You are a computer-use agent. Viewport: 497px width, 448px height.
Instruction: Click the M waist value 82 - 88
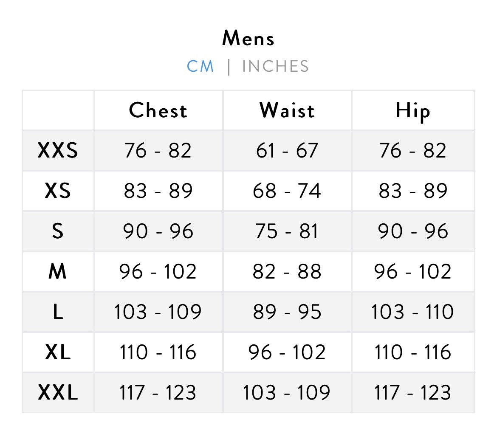pos(287,271)
